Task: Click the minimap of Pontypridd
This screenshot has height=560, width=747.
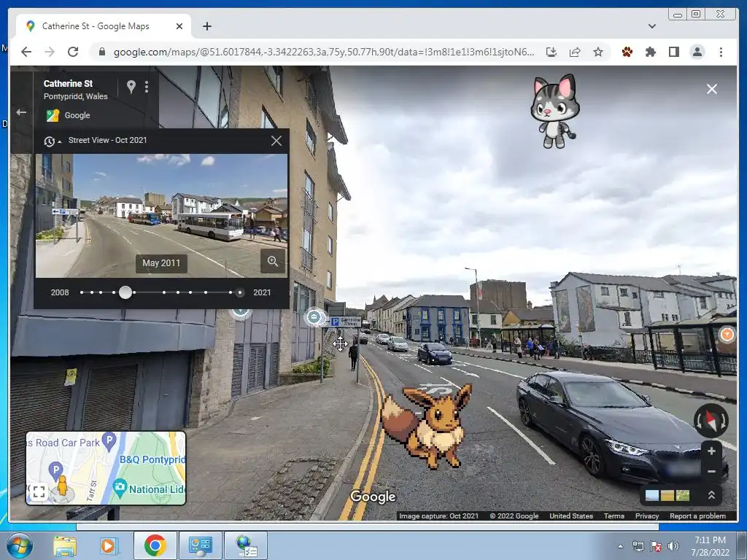Action: coord(106,468)
